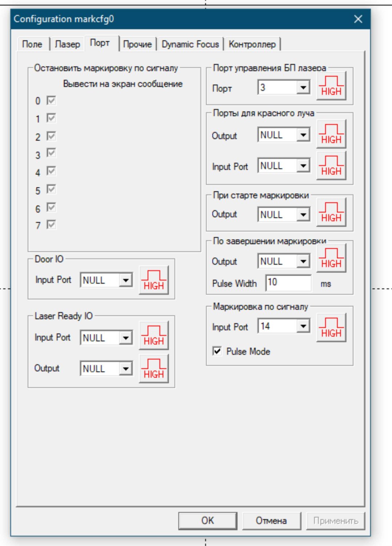The width and height of the screenshot is (392, 546).
Task: Toggle HIGH level icon for laser power port
Action: [331, 86]
